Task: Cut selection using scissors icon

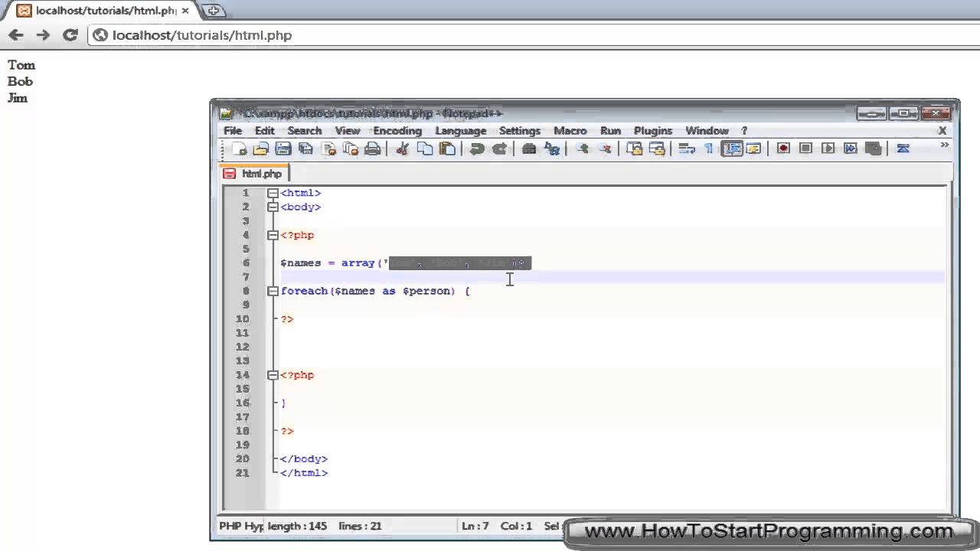Action: [x=402, y=148]
